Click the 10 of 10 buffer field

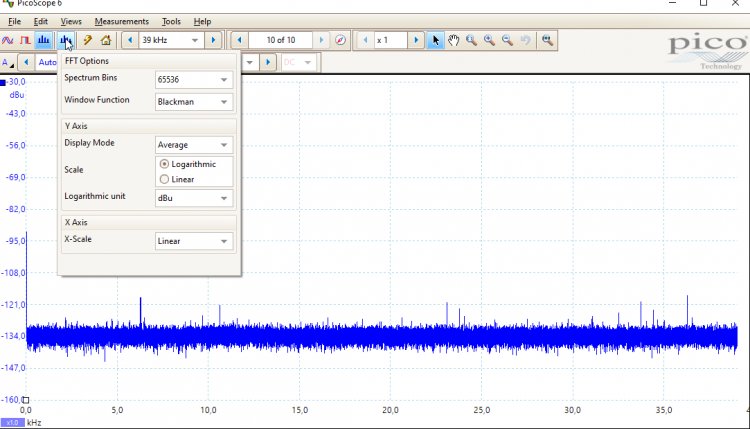coord(281,40)
